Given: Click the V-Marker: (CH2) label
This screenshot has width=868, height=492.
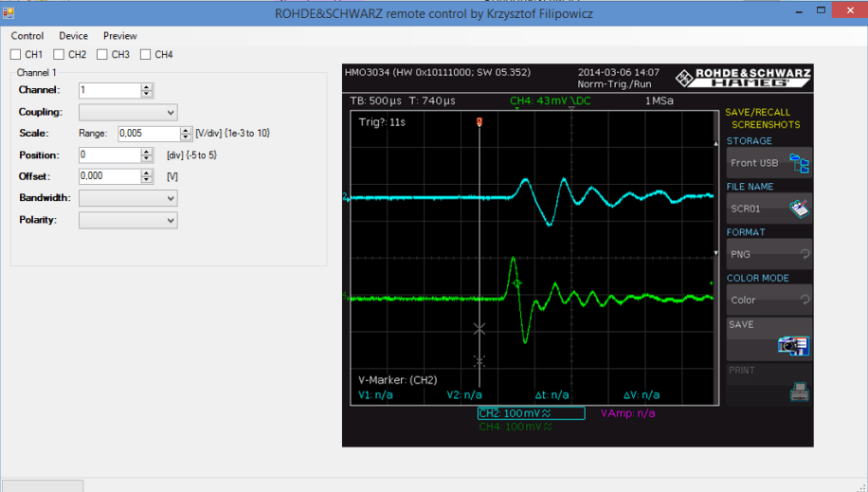Looking at the screenshot, I should click(397, 380).
